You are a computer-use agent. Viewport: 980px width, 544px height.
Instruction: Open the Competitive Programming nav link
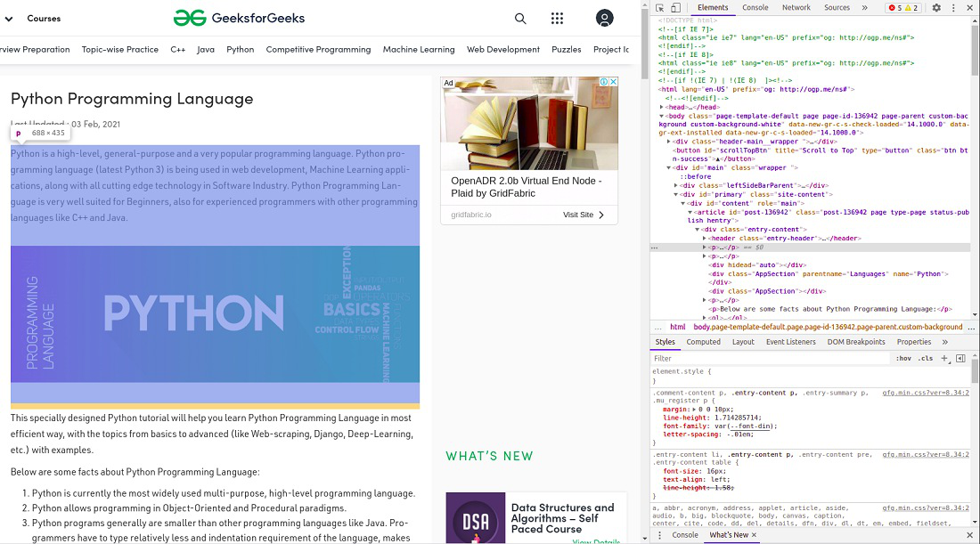click(318, 49)
